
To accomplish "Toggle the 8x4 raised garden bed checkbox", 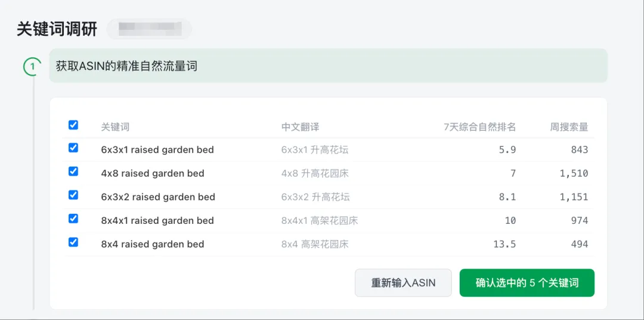I will click(73, 242).
